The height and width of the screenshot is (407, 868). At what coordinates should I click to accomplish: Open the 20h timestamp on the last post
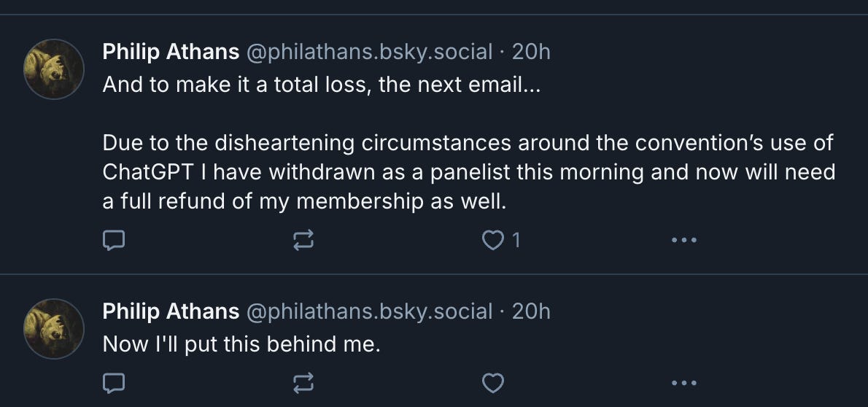pyautogui.click(x=531, y=311)
